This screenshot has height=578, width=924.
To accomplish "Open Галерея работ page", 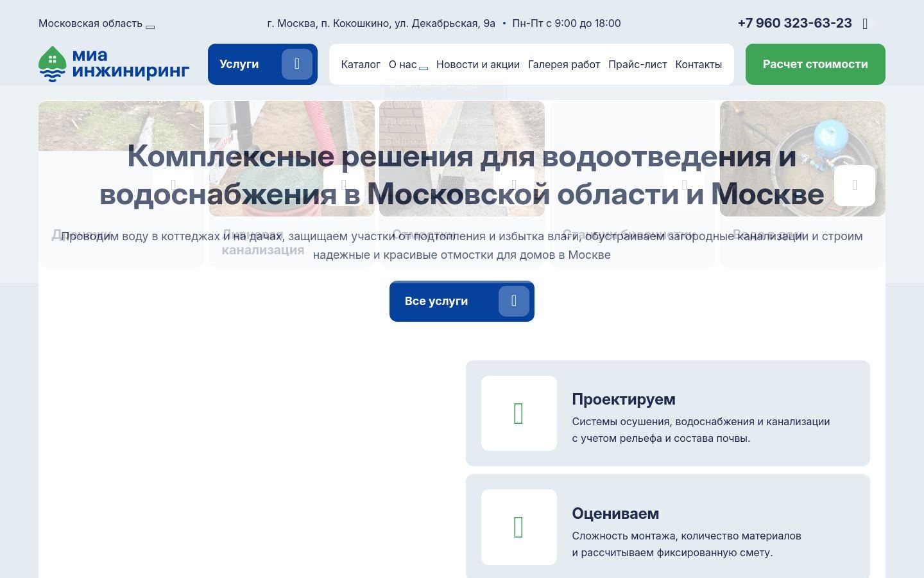I will [564, 64].
